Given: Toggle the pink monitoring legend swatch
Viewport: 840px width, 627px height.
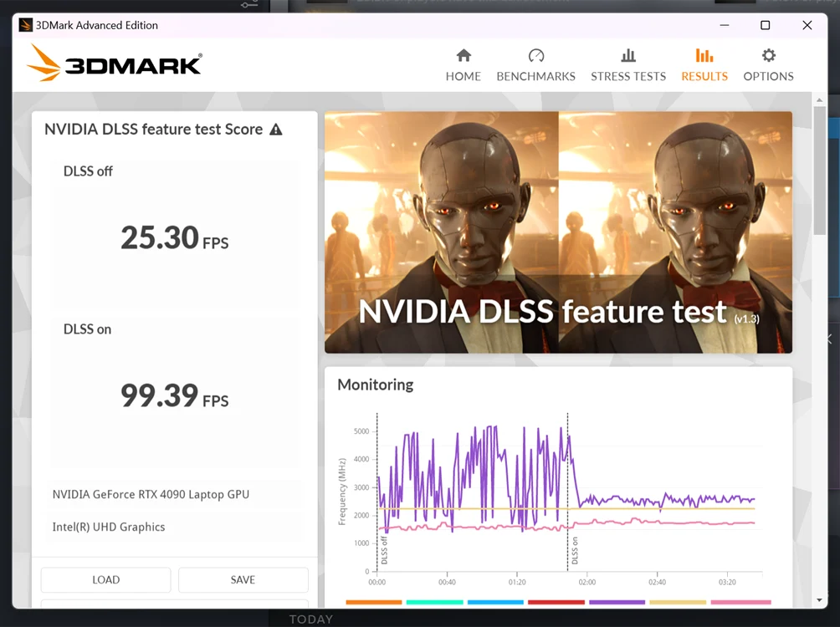Looking at the screenshot, I should [741, 603].
